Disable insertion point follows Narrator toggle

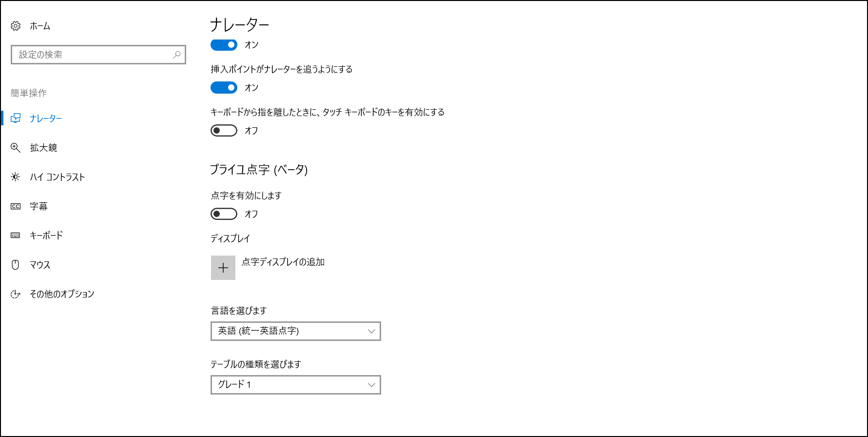[224, 88]
